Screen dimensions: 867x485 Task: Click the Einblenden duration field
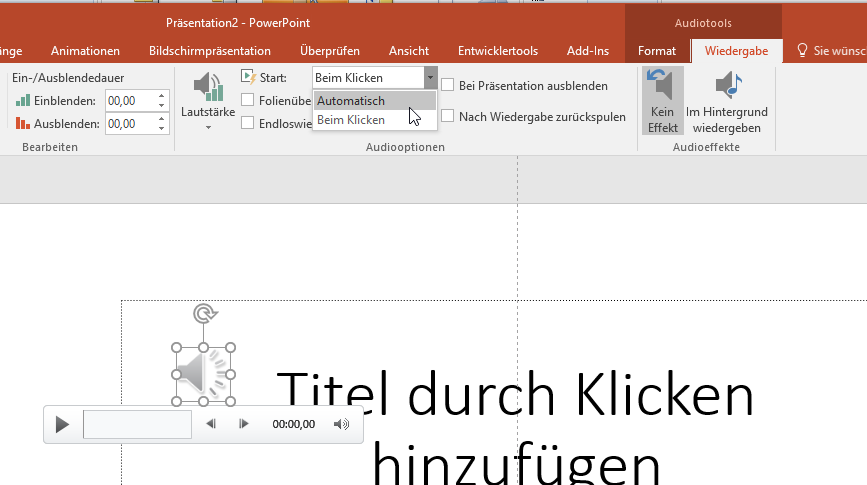(x=130, y=101)
